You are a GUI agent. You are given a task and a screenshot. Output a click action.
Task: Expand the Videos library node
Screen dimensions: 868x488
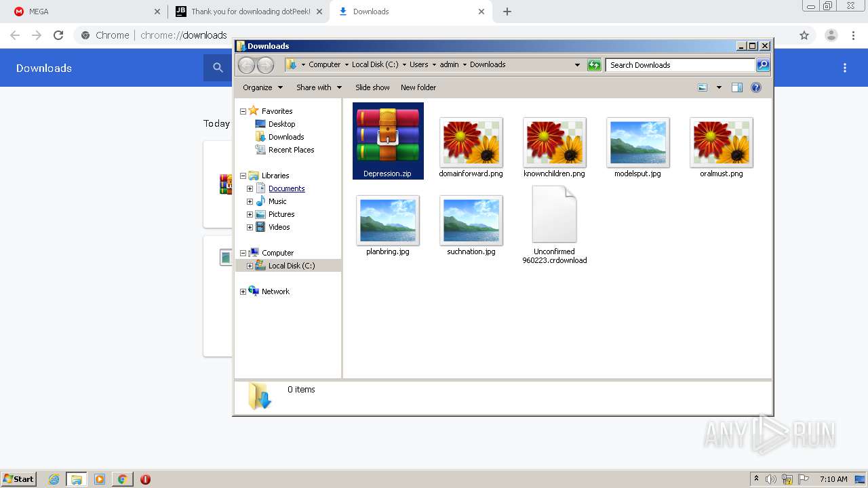click(250, 227)
